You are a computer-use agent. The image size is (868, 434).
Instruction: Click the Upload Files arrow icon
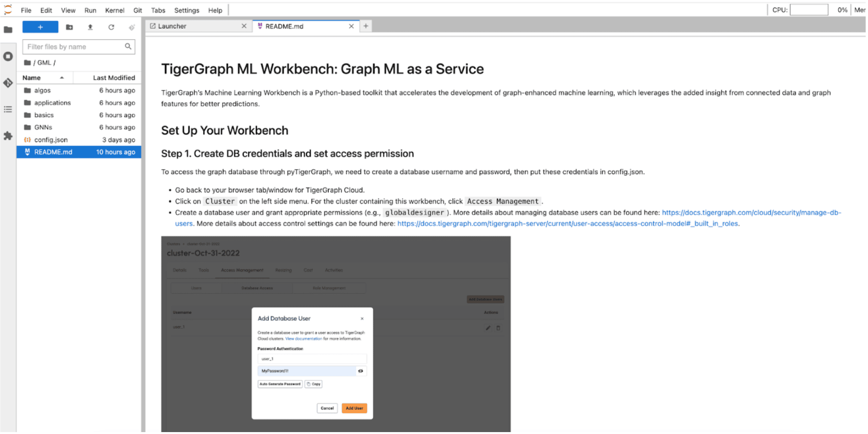90,27
